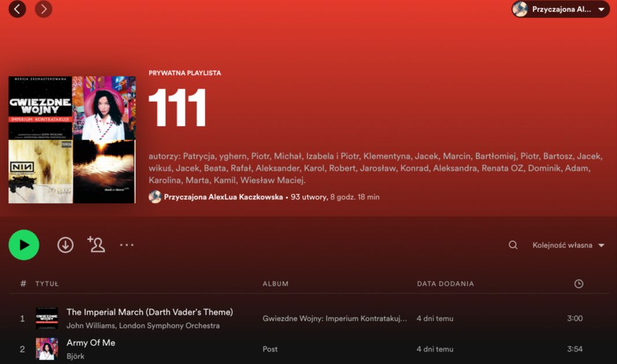This screenshot has width=617, height=364.
Task: Edit the playlist title 111
Action: [178, 108]
